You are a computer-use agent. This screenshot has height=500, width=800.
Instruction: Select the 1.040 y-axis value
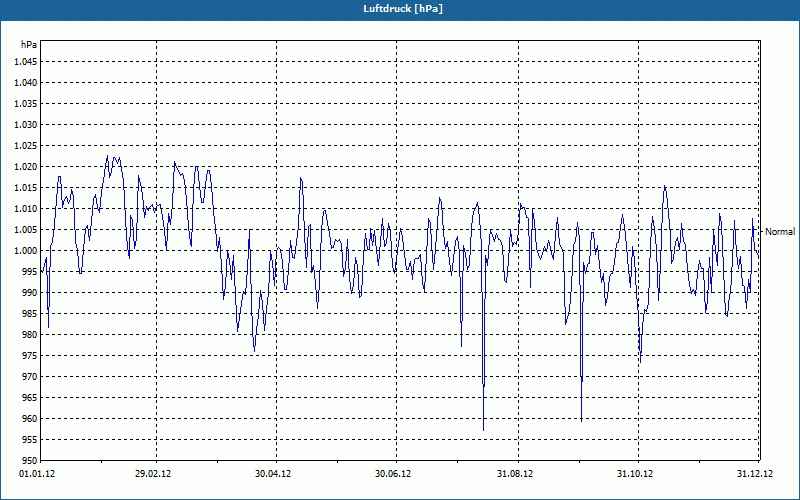click(x=26, y=83)
